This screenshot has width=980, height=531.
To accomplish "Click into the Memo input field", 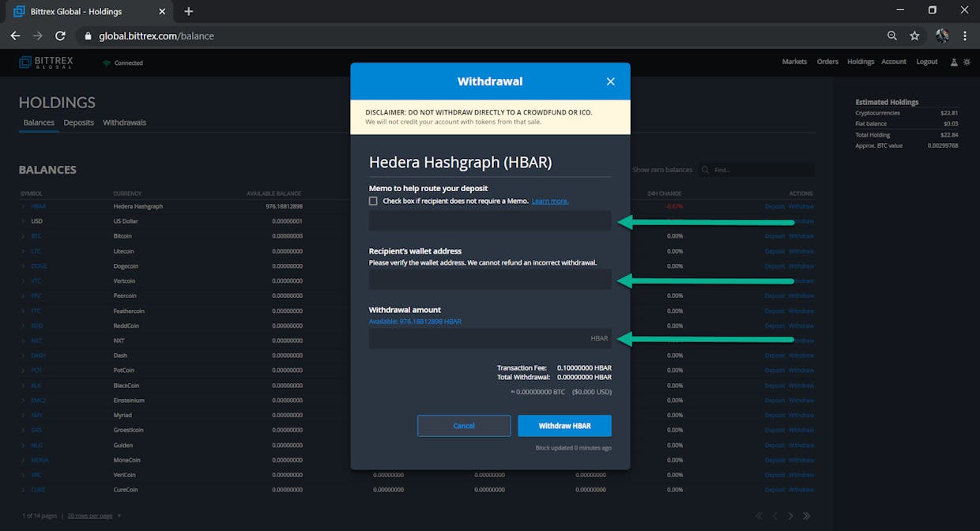I will [x=490, y=220].
